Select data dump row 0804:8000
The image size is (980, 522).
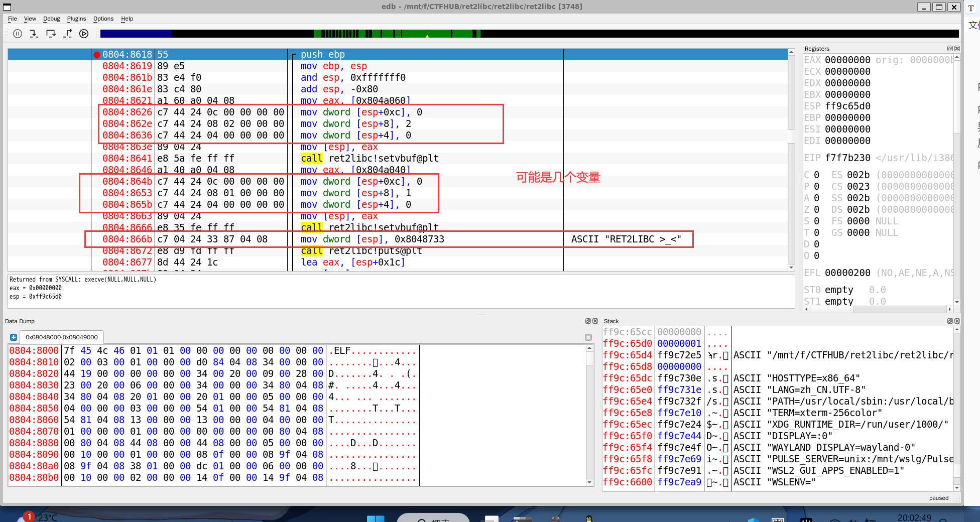[213, 351]
